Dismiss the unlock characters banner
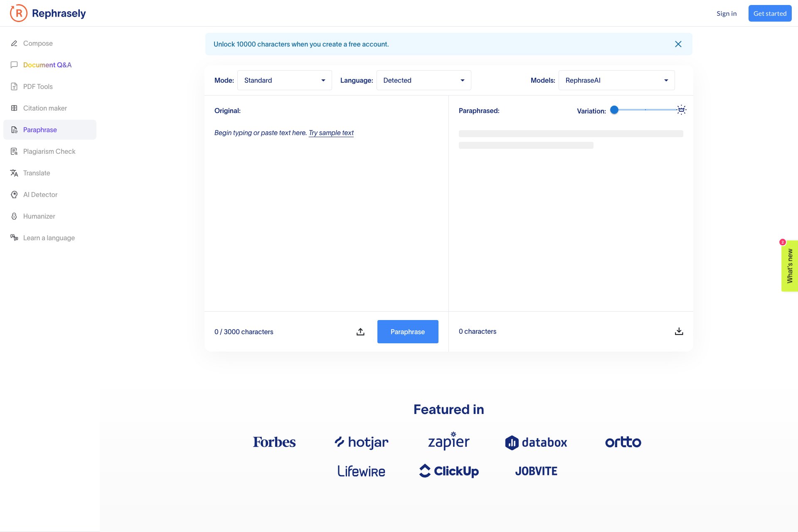The width and height of the screenshot is (798, 532). point(678,44)
